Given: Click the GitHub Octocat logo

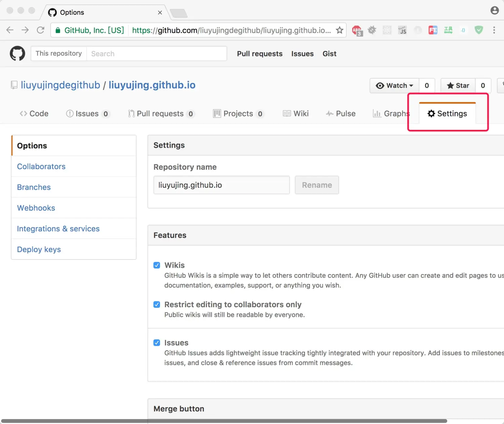Looking at the screenshot, I should 17,53.
